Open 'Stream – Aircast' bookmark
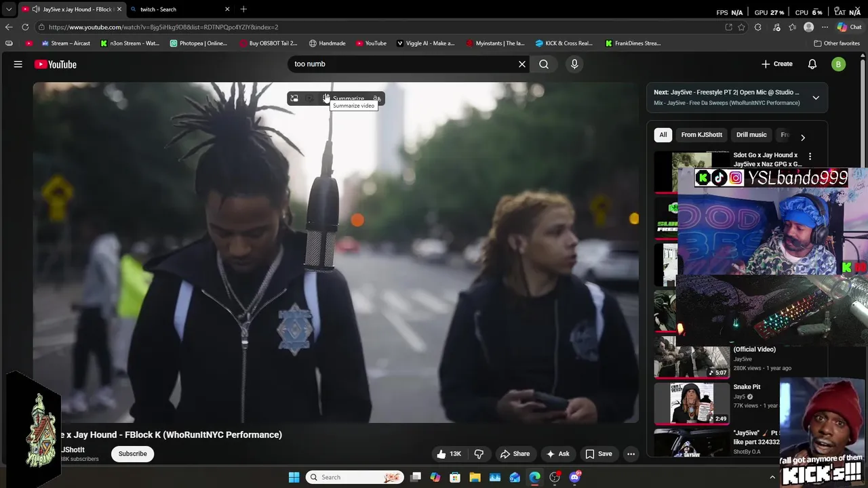Screen dimensions: 868x488 (x=66, y=43)
